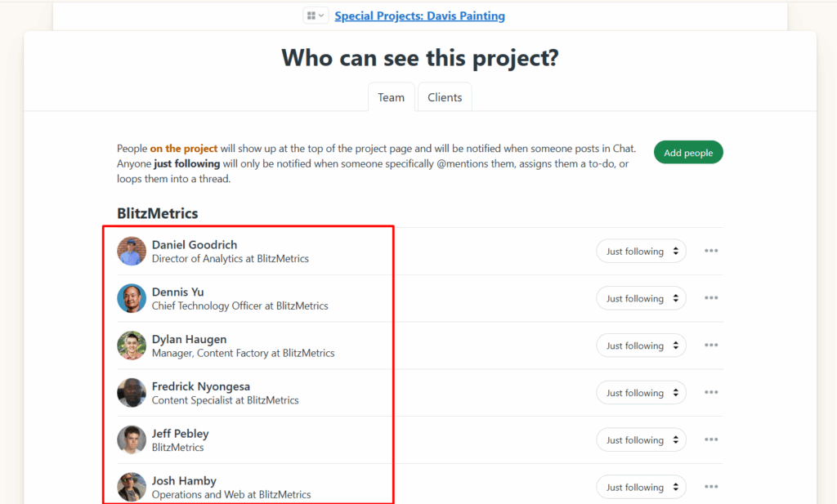Image resolution: width=837 pixels, height=504 pixels.
Task: Open more options for Dennis Yu
Action: click(x=711, y=298)
